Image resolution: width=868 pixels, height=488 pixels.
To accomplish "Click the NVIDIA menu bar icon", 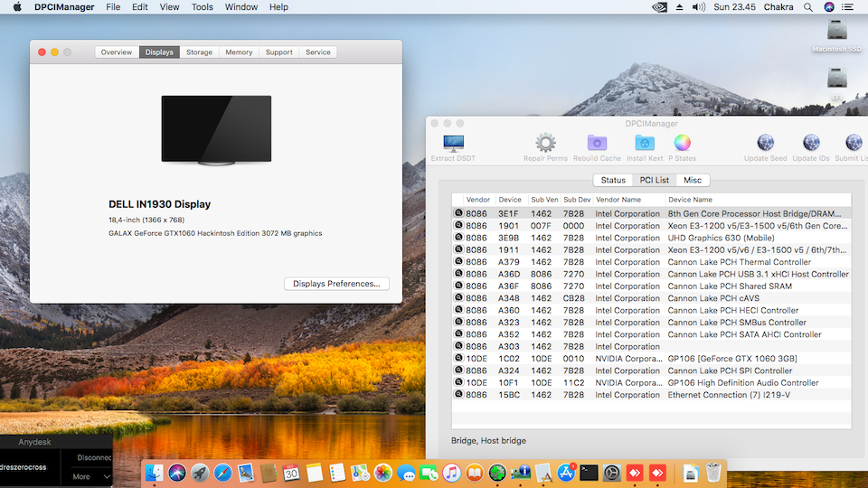I will (659, 7).
